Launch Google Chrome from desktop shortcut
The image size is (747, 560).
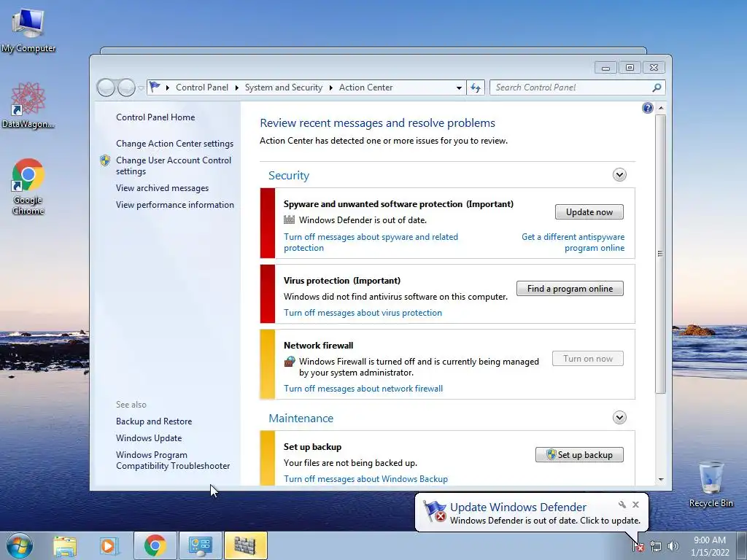pyautogui.click(x=28, y=186)
